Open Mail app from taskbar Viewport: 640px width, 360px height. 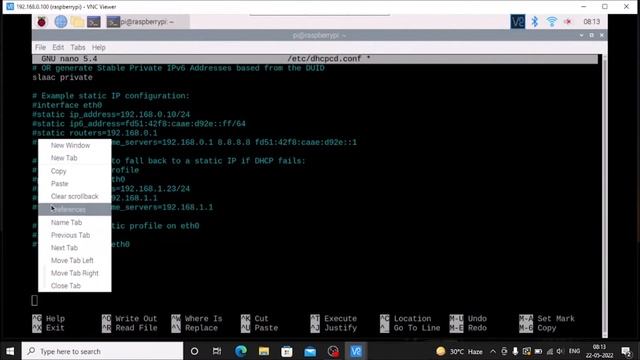point(310,351)
